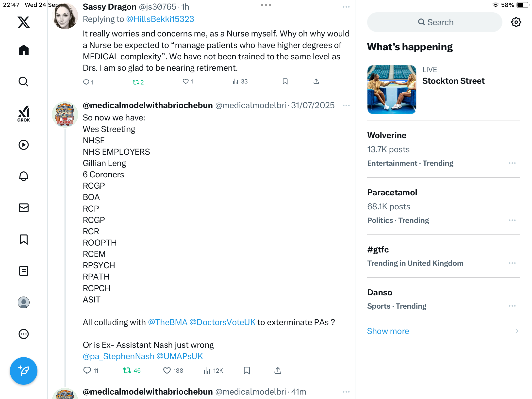Open options menu for Wolverine trend
Viewport: 532px width, 399px height.
pos(512,163)
